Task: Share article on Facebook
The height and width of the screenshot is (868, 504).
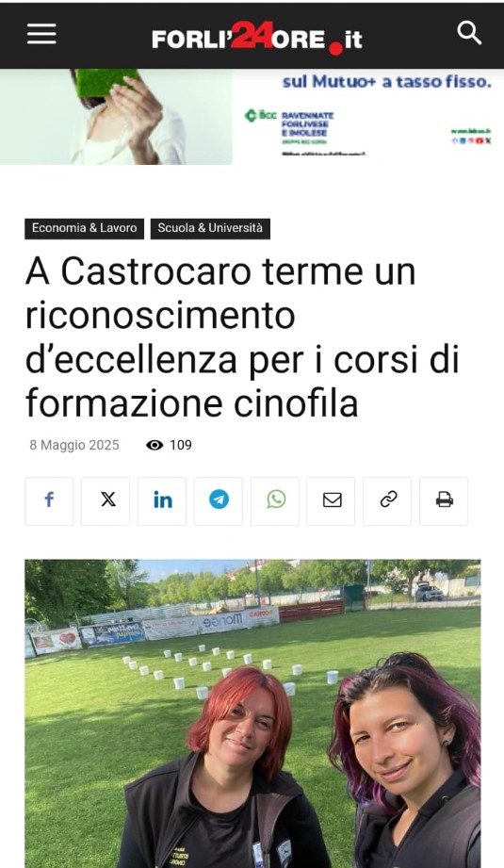Action: [x=49, y=501]
